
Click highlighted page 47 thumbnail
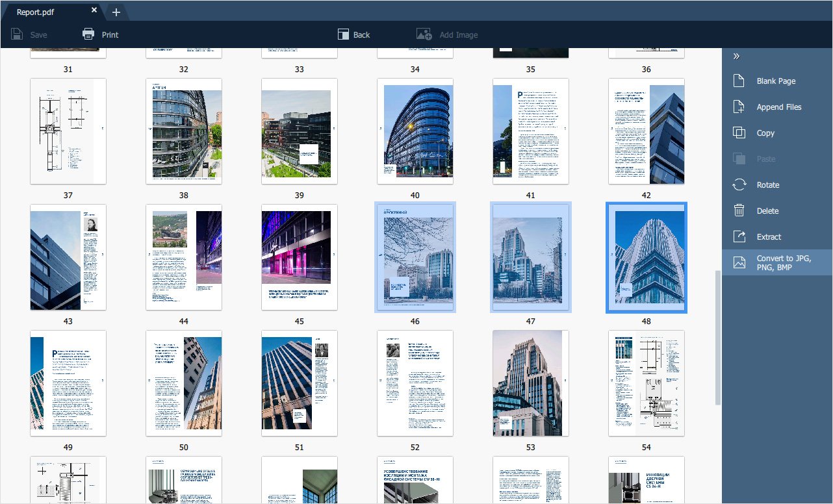pos(531,257)
